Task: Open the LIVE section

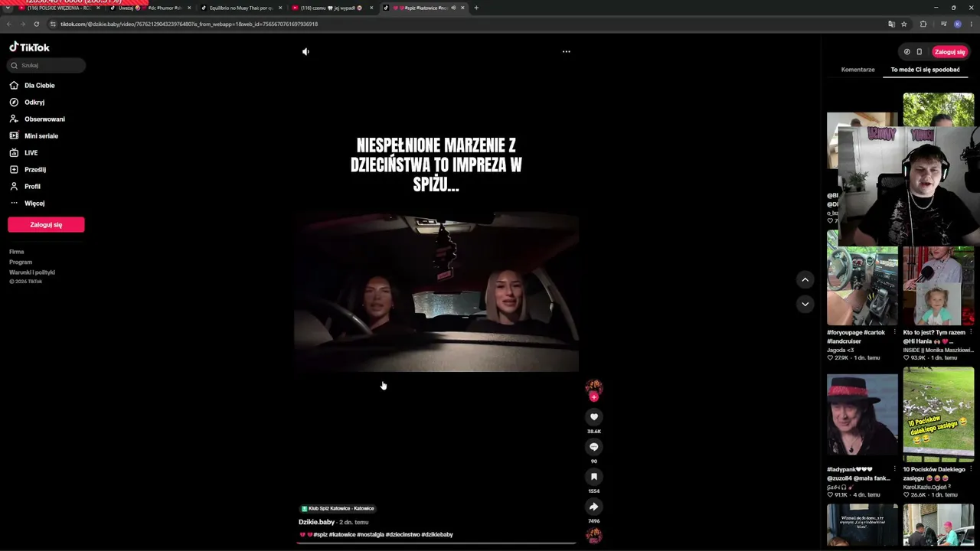Action: 31,153
